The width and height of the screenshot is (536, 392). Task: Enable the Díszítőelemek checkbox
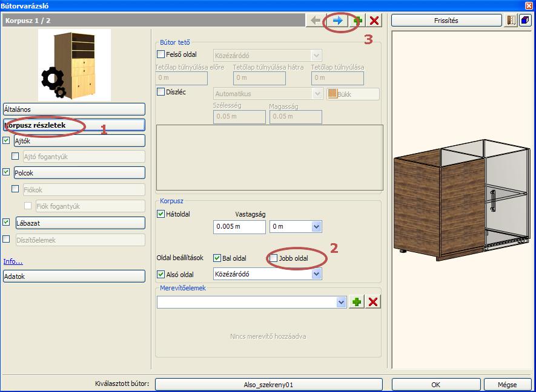(x=6, y=239)
